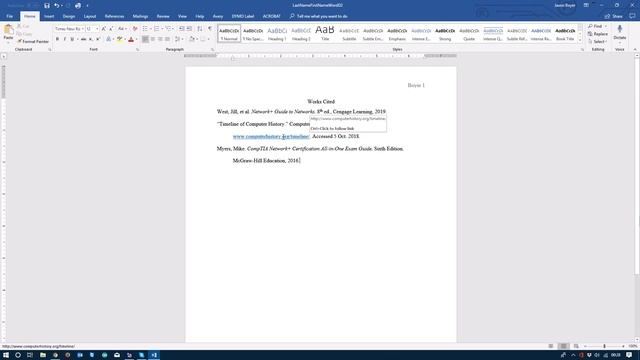Toggle Bold formatting
This screenshot has height=360, width=640.
57,39
